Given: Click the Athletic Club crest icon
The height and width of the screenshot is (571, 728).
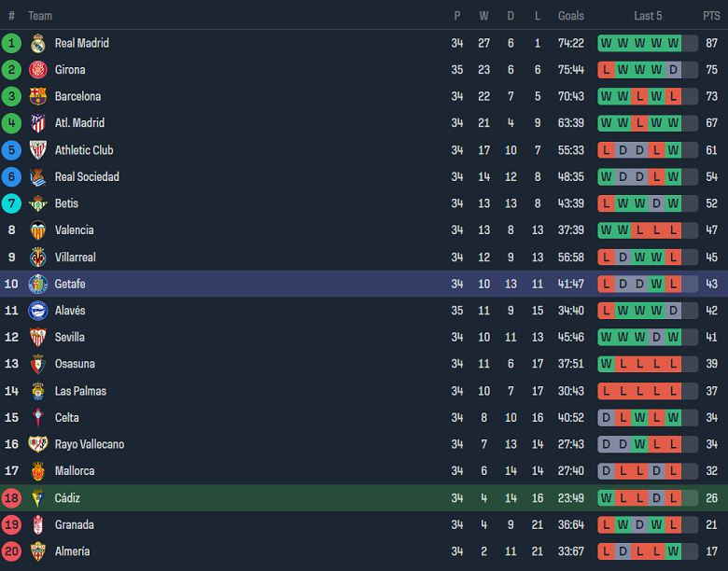Looking at the screenshot, I should 38,150.
